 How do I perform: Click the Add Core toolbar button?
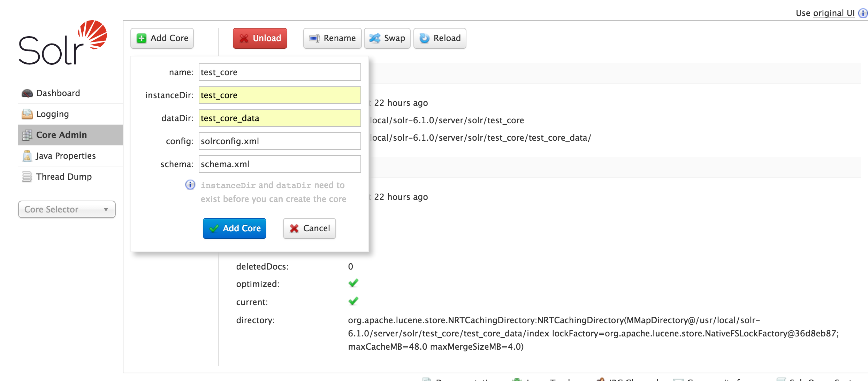162,38
